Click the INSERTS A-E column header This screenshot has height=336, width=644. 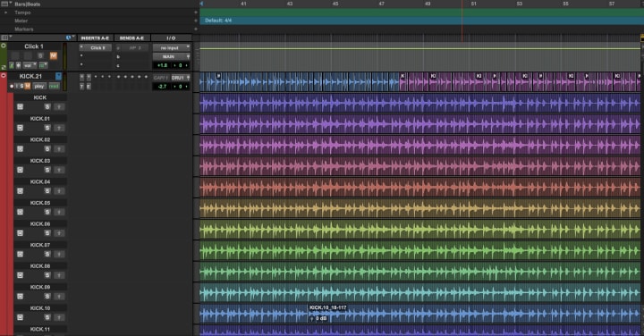(x=95, y=38)
